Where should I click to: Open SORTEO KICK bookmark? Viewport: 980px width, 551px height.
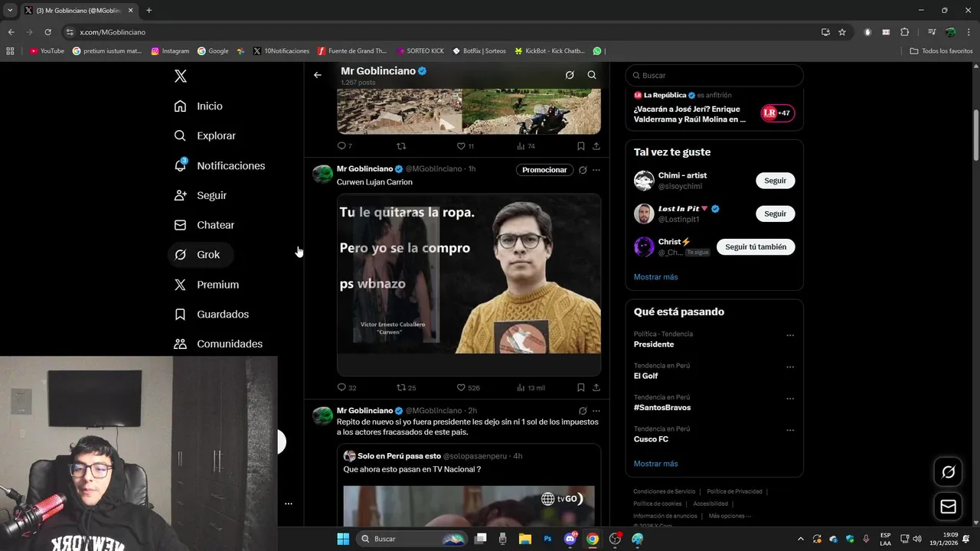click(420, 51)
